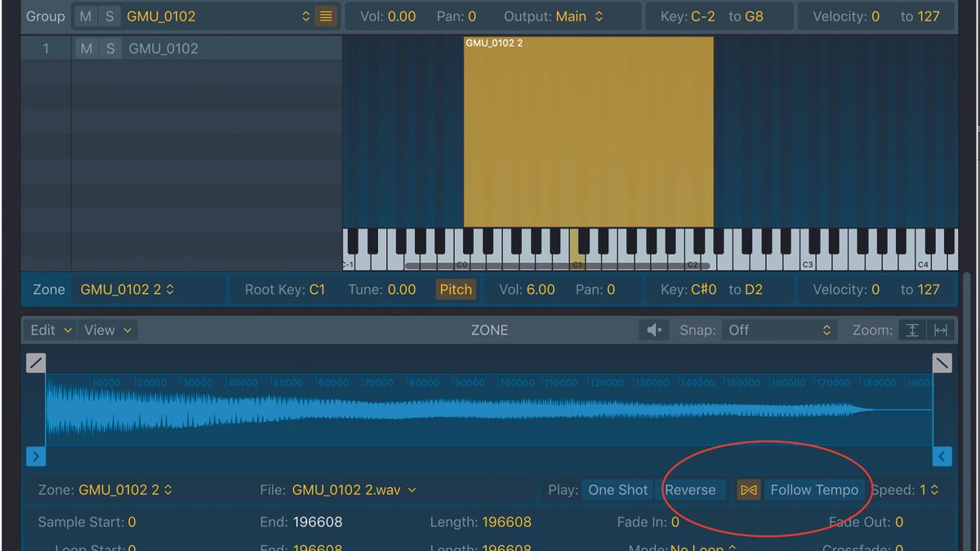The width and height of the screenshot is (980, 551).
Task: Open the View menu
Action: click(x=106, y=330)
